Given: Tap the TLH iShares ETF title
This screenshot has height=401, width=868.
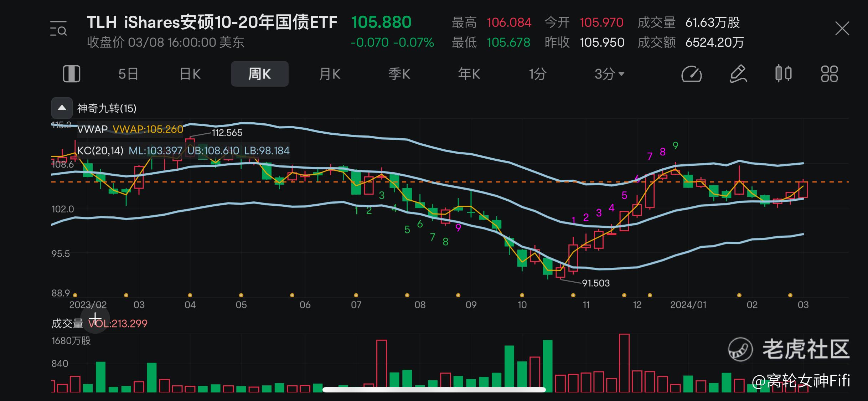Looking at the screenshot, I should (212, 22).
